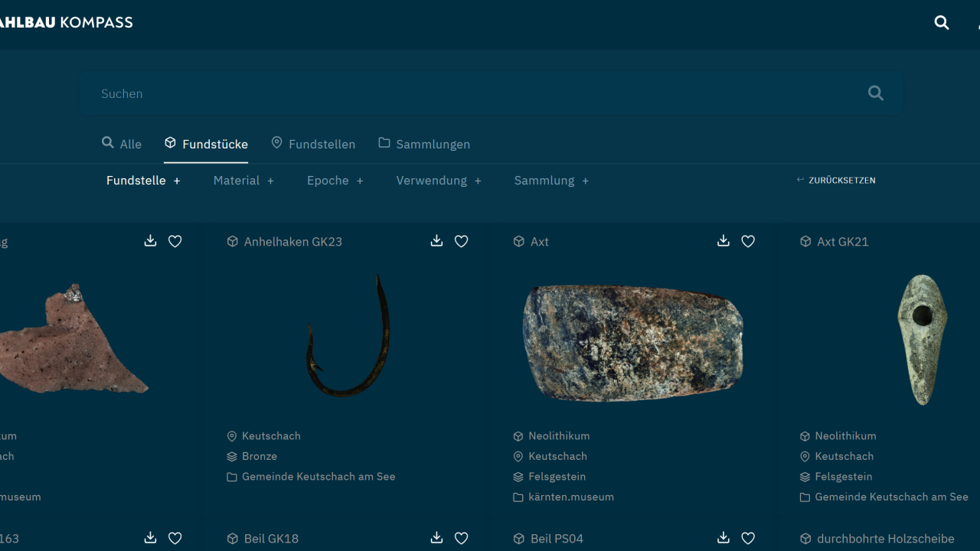This screenshot has height=551, width=980.
Task: Open the Sammlungen tab
Action: (x=424, y=144)
